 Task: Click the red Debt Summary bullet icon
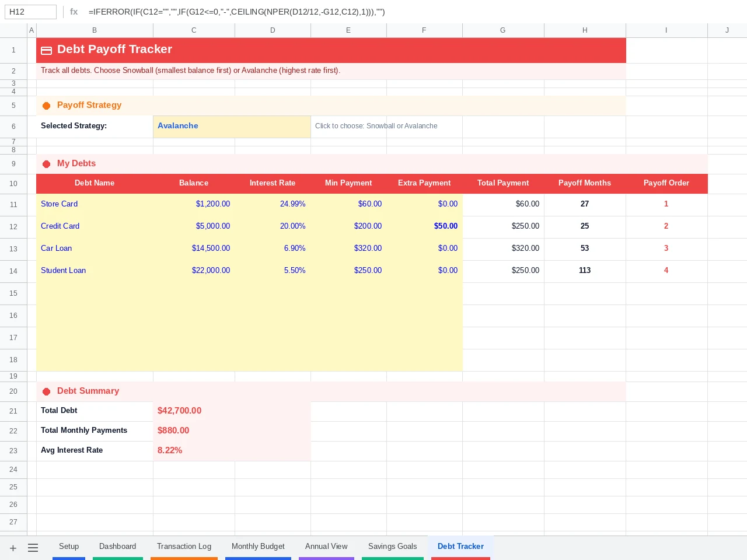(46, 391)
